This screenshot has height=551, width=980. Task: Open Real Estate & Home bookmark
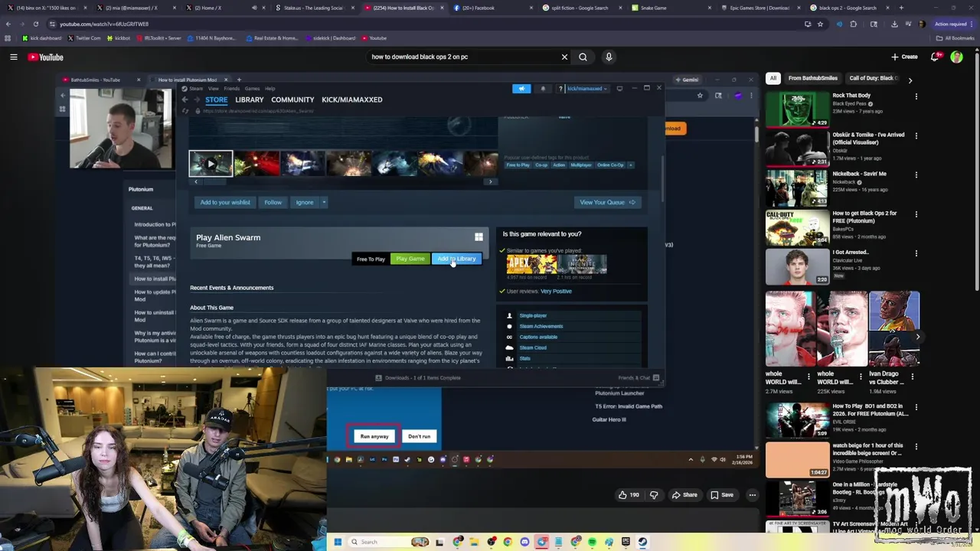[x=272, y=37]
